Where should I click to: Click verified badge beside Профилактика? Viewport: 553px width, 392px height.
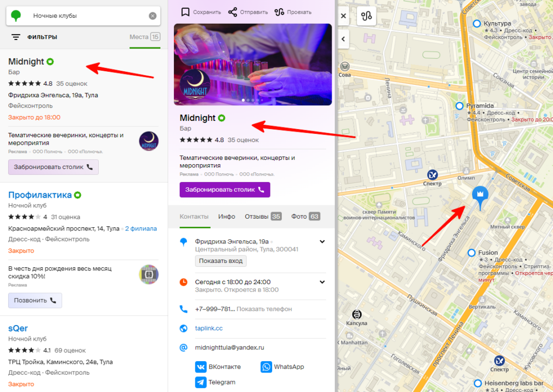point(78,195)
